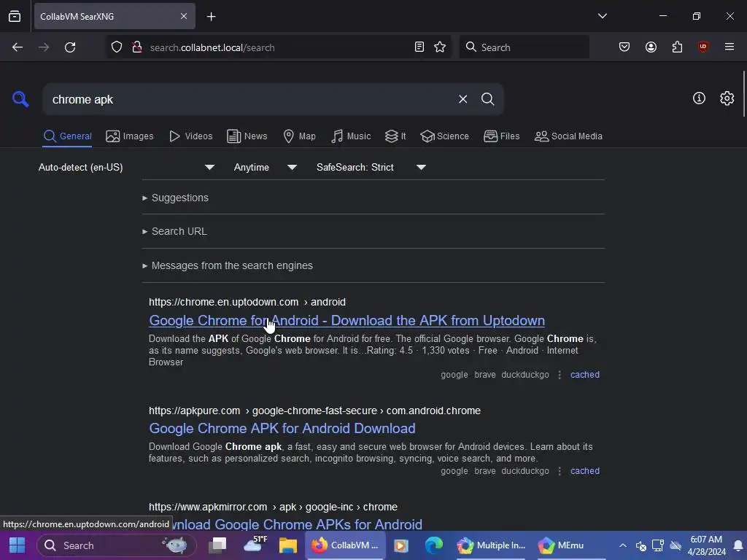Select the General category tab
This screenshot has width=747, height=560.
click(67, 136)
